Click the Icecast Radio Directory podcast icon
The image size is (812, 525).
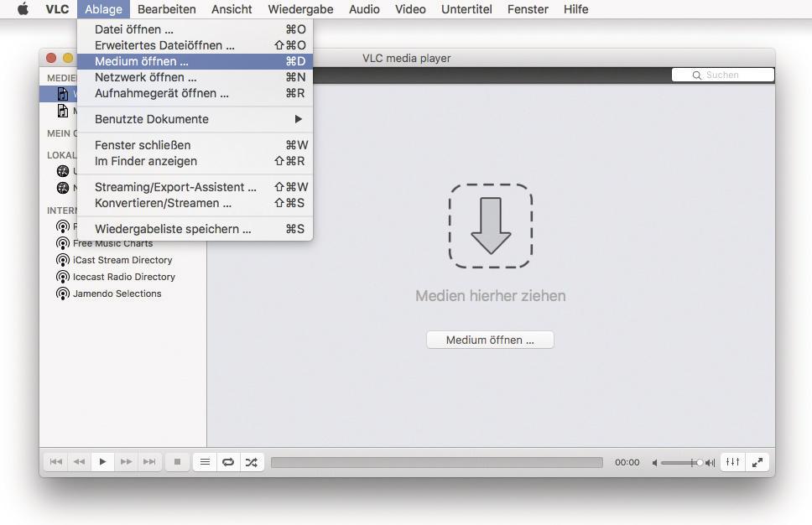(63, 277)
